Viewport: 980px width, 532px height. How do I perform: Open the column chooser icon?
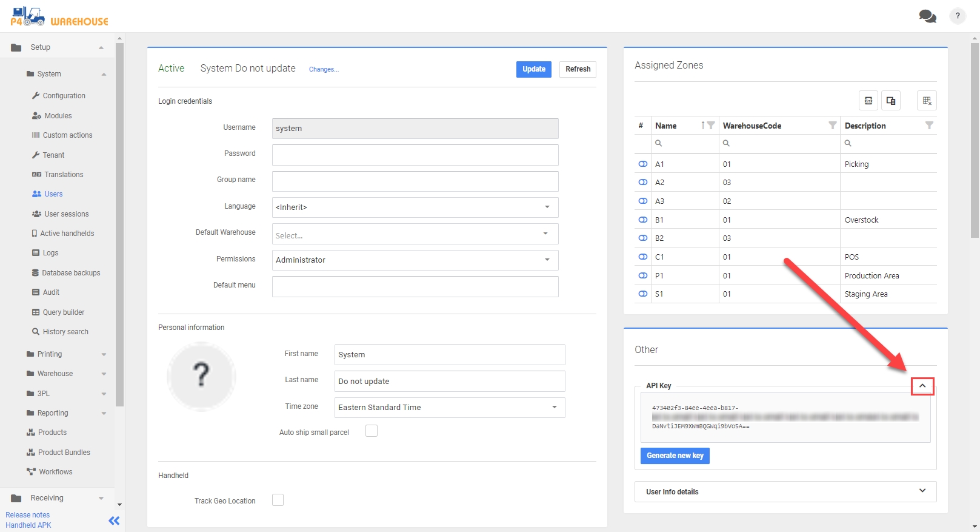pos(891,101)
